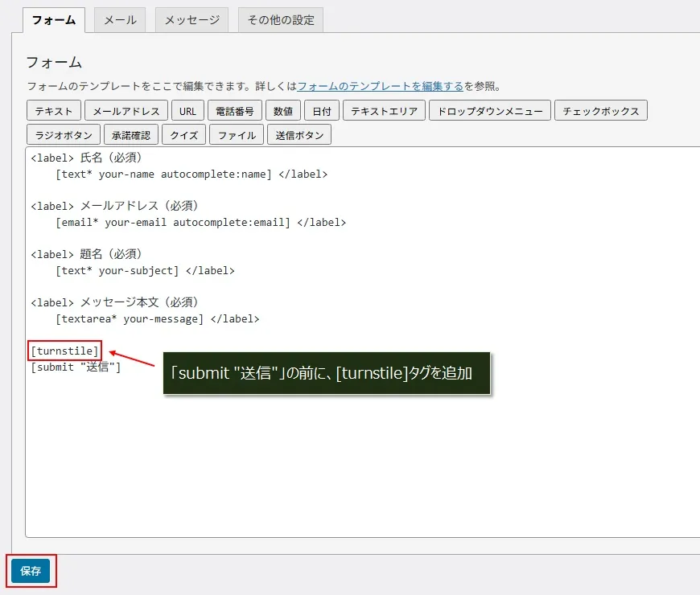Click the [submit "送信"] line

pos(76,367)
